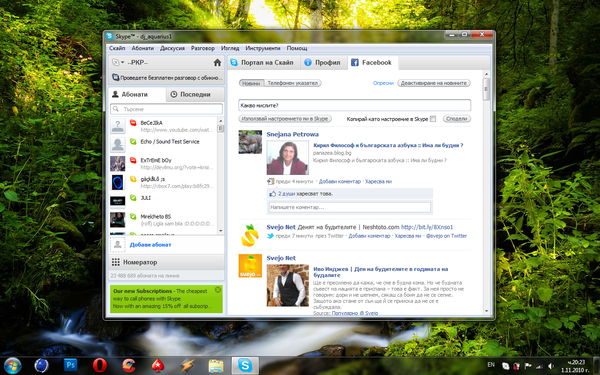Click the orange svejo logo avatar
This screenshot has width=600, height=375.
coord(250,266)
